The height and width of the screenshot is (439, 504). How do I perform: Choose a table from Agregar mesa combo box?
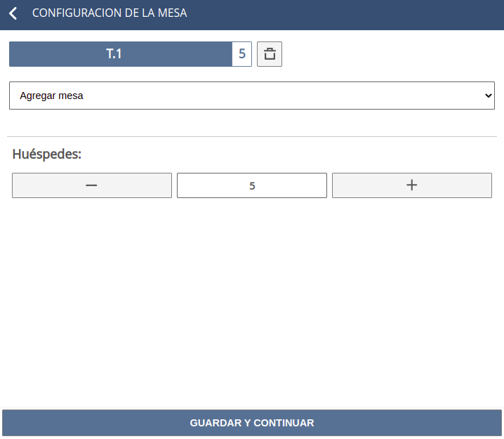point(252,96)
